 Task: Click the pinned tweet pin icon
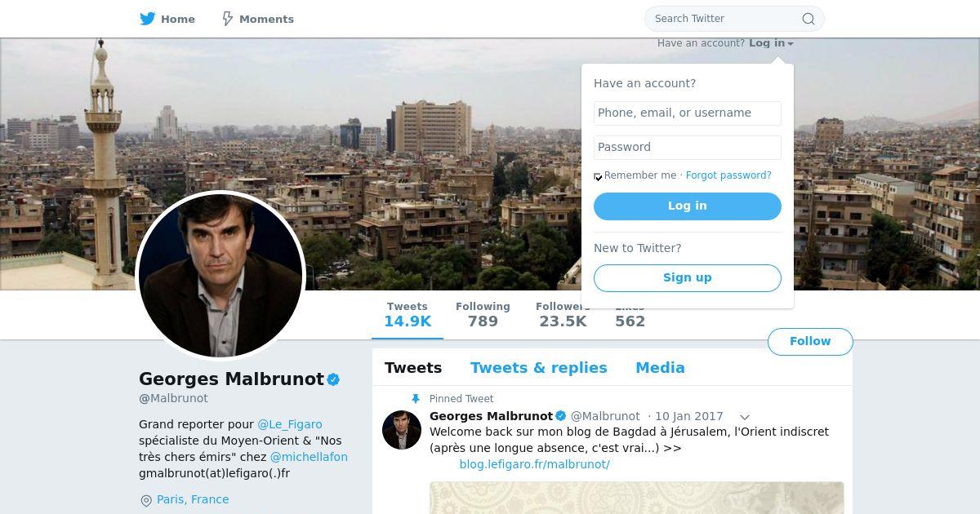(x=415, y=399)
